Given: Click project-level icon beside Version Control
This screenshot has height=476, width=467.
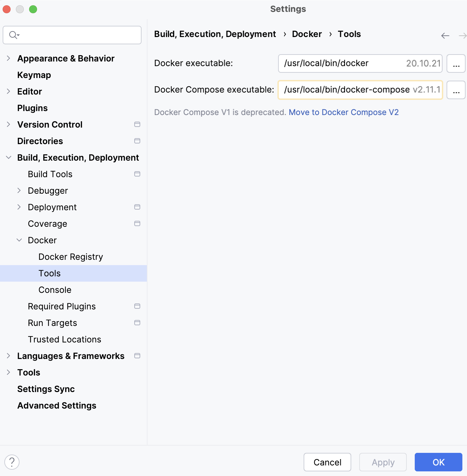Looking at the screenshot, I should [137, 124].
